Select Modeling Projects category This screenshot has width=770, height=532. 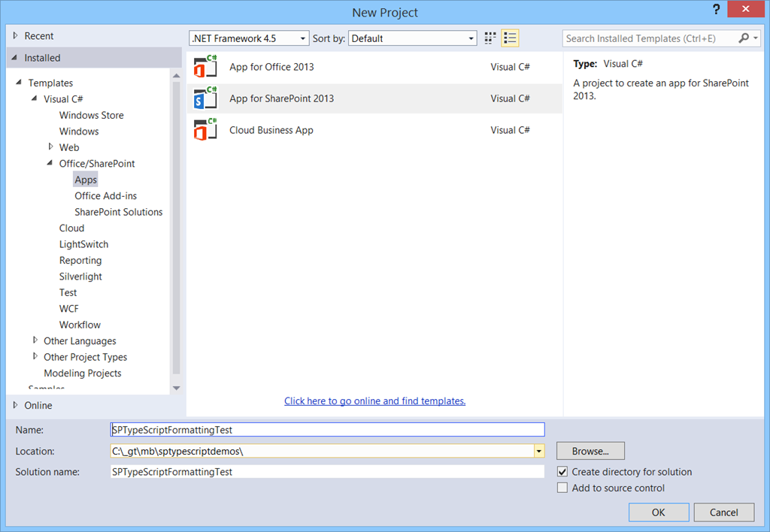pyautogui.click(x=83, y=373)
